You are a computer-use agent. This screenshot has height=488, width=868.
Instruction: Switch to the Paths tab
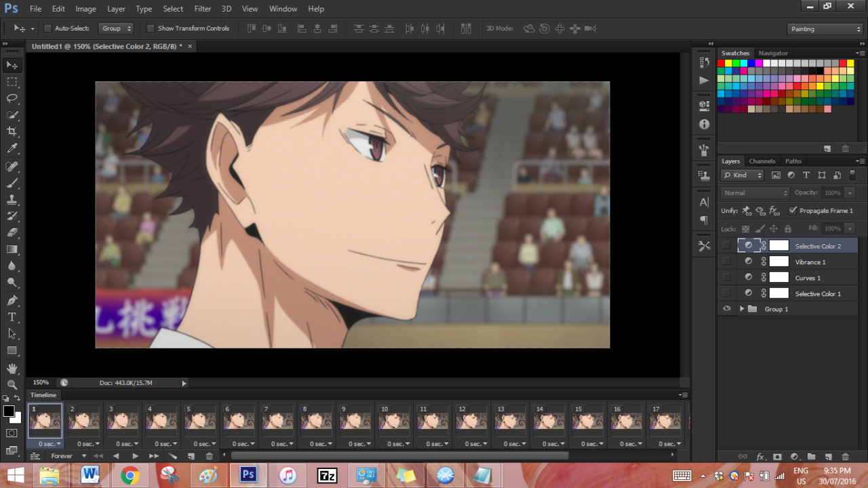coord(793,161)
